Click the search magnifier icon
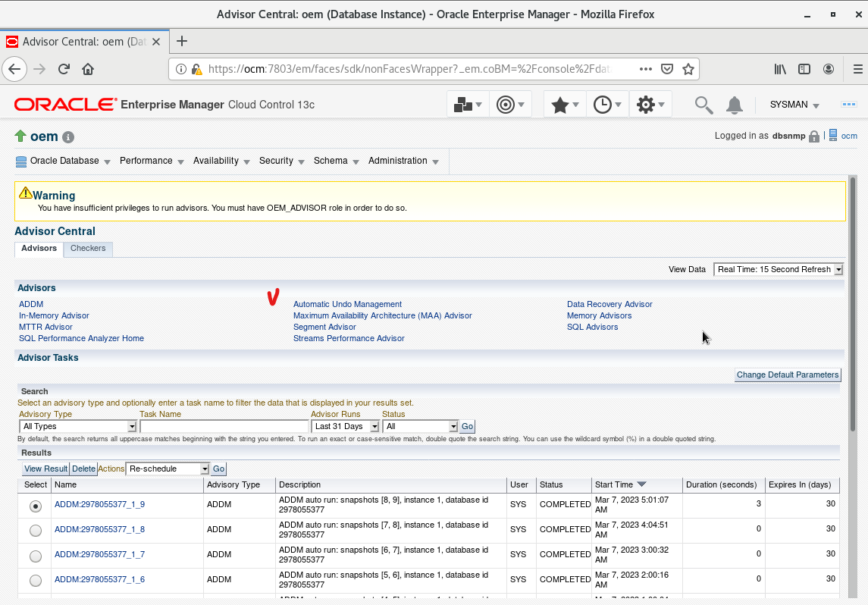 tap(703, 105)
